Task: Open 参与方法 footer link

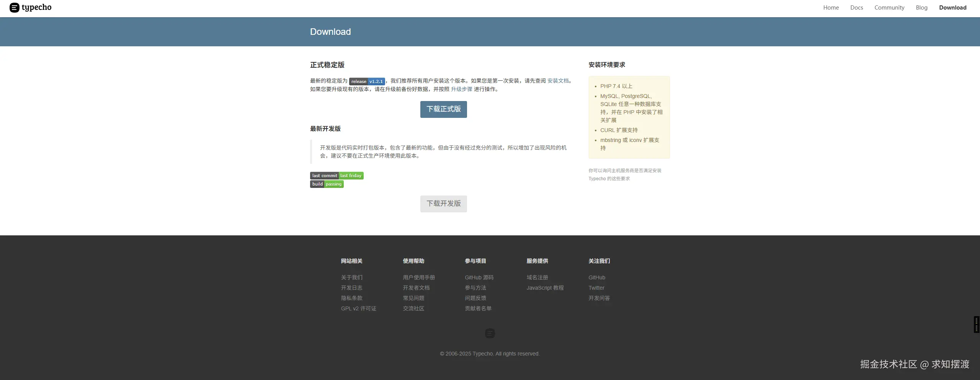Action: click(x=475, y=288)
